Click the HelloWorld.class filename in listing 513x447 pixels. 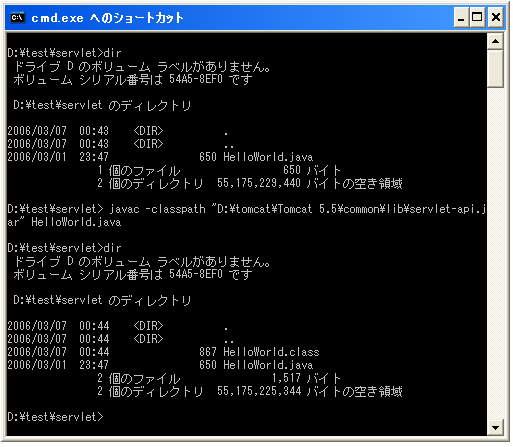pyautogui.click(x=271, y=352)
